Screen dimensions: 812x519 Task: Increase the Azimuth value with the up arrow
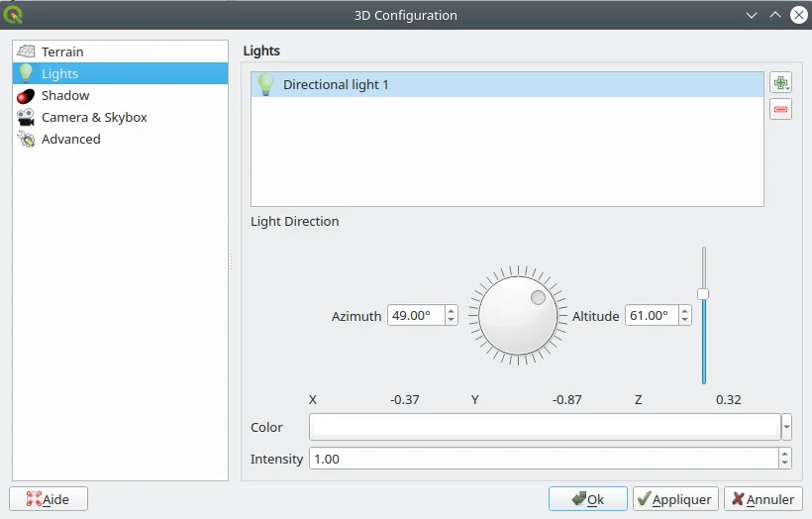click(x=452, y=311)
